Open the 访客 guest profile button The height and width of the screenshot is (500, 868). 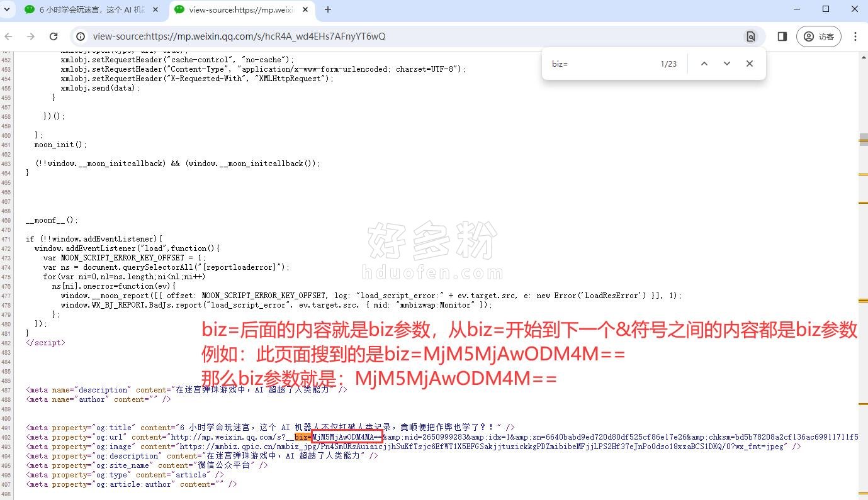pos(818,36)
